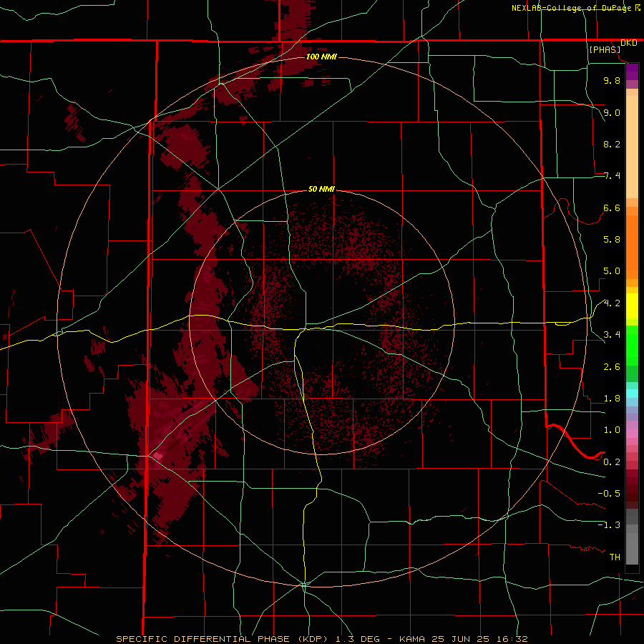Screen dimensions: 644x644
Task: Click the 0.2 scale value
Action: 612,462
